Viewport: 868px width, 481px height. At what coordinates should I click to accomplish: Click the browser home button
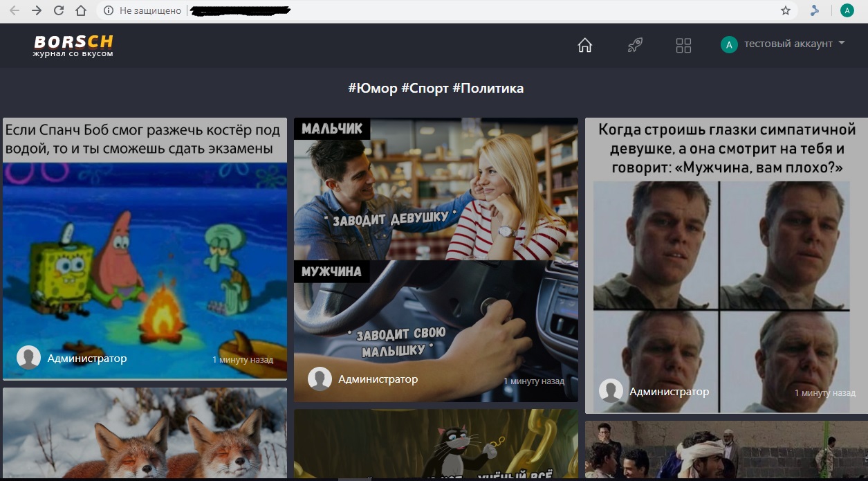(81, 10)
